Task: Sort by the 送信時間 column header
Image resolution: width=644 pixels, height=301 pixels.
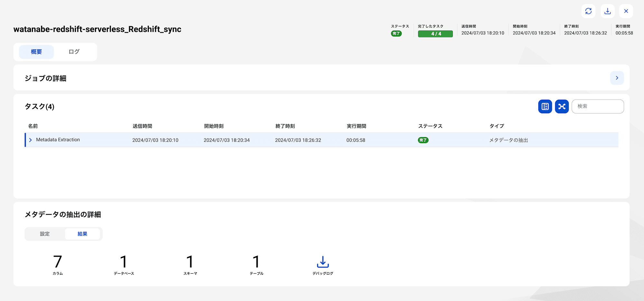Action: pos(142,126)
